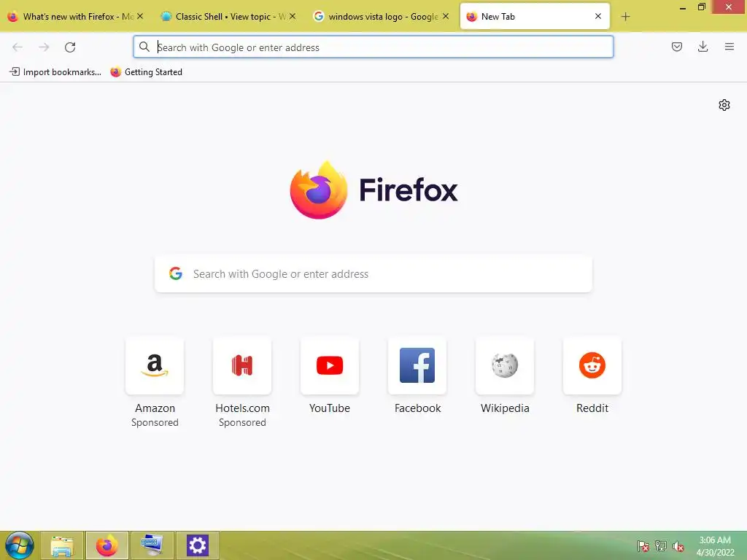Screen dimensions: 747x560
Task: Open the Firefox application menu
Action: (729, 47)
